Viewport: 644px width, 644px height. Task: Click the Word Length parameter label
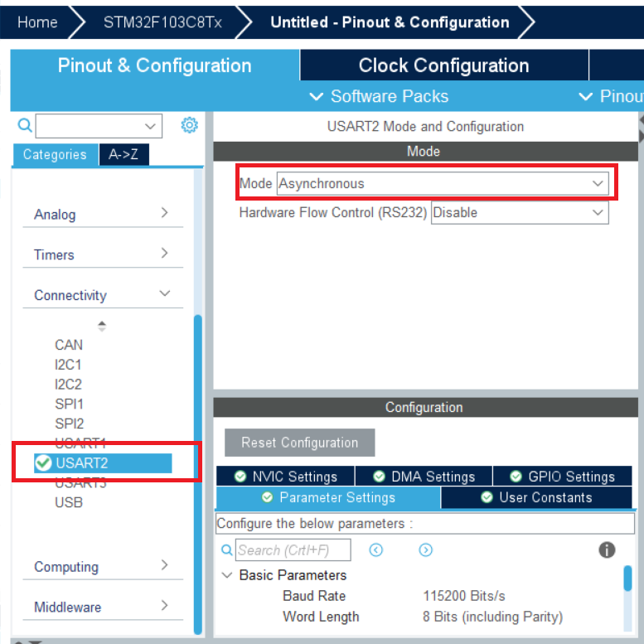[321, 617]
